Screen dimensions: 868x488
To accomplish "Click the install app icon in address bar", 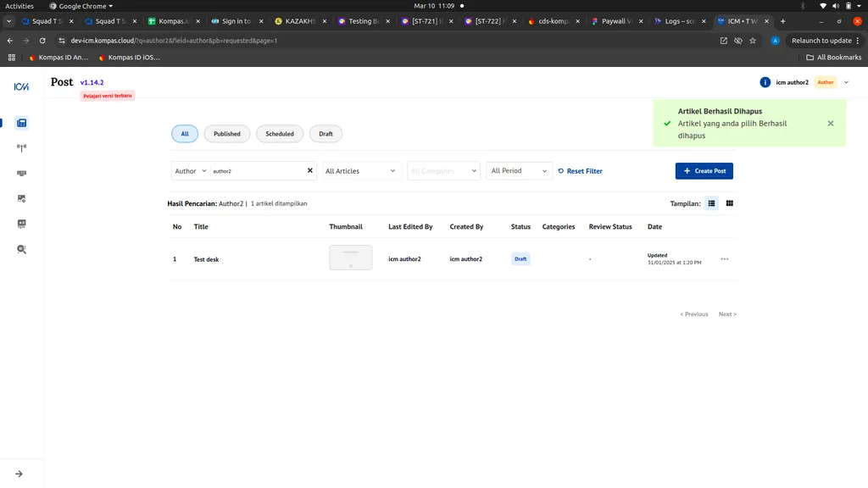I will (x=724, y=41).
